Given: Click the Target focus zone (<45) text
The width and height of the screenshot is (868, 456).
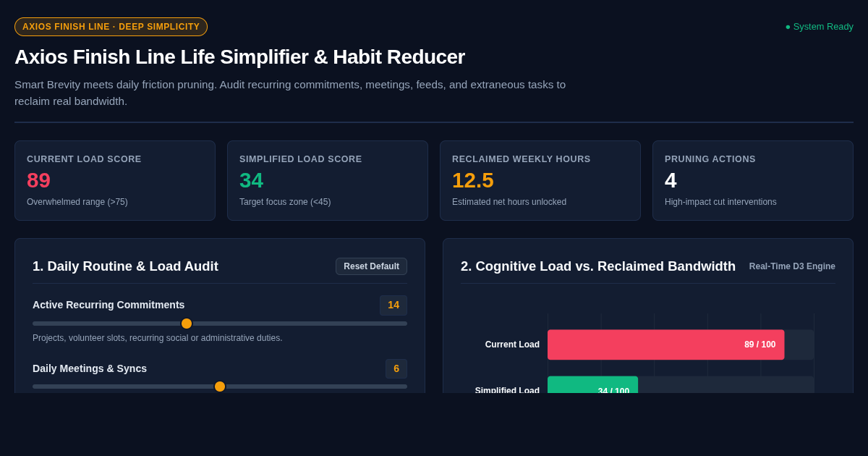Looking at the screenshot, I should tap(285, 202).
